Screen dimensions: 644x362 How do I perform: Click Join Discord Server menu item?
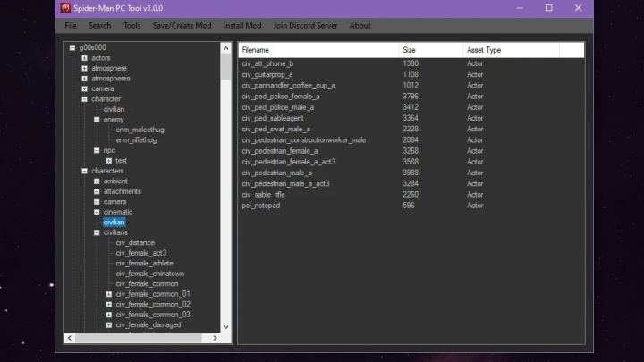point(305,25)
